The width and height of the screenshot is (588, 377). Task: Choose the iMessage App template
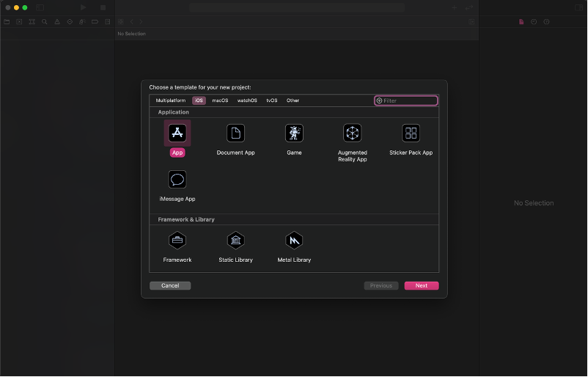177,186
